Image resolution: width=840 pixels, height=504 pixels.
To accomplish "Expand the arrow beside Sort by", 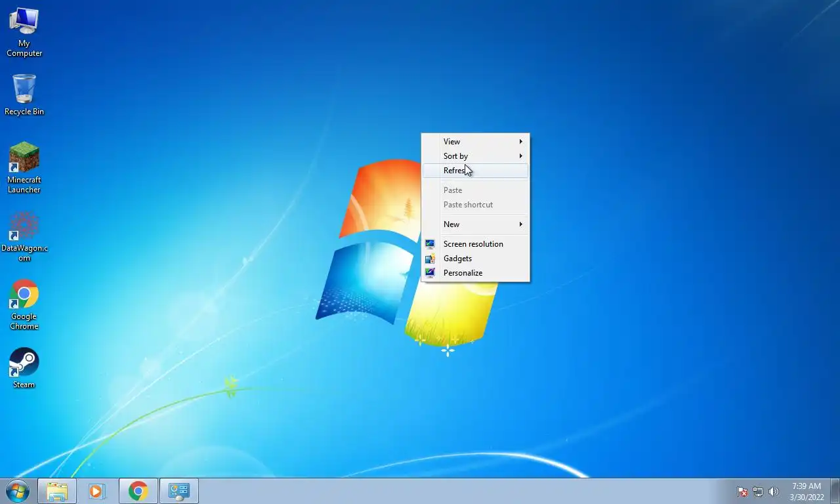I will tap(521, 156).
